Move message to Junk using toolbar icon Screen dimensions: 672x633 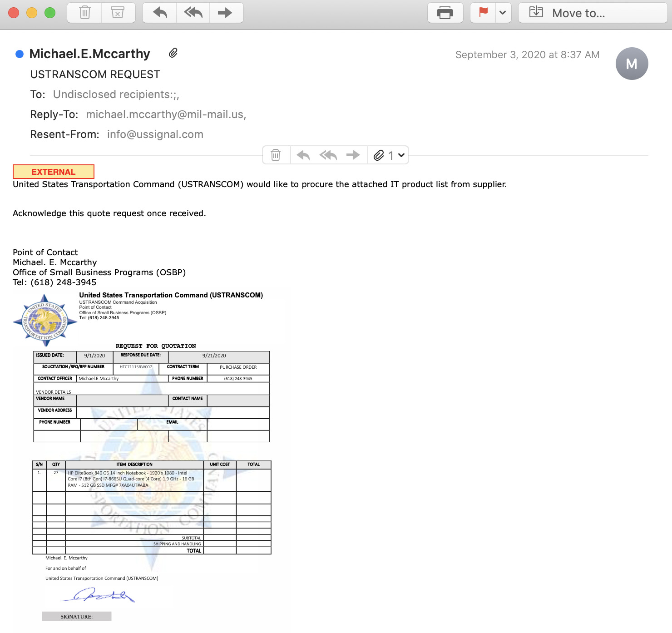[118, 13]
